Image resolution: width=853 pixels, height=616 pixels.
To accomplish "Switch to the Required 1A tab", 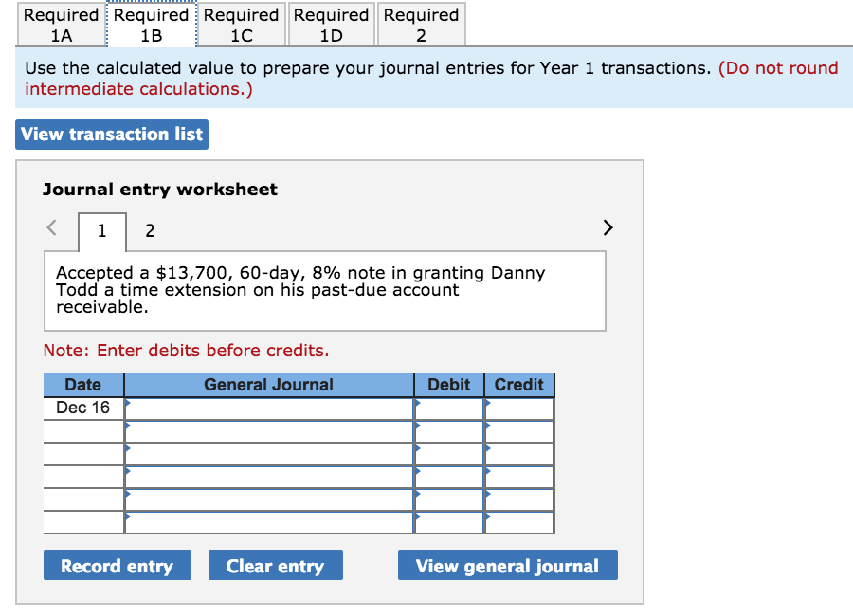I will pos(62,24).
